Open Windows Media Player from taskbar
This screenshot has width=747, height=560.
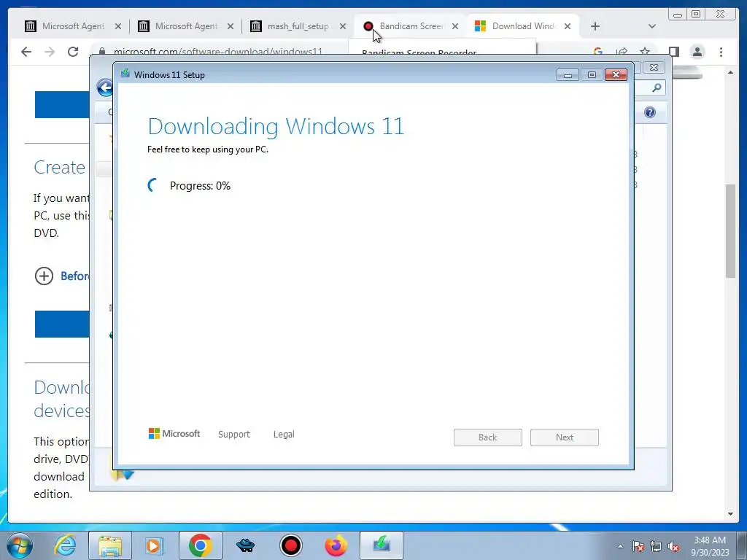(154, 545)
